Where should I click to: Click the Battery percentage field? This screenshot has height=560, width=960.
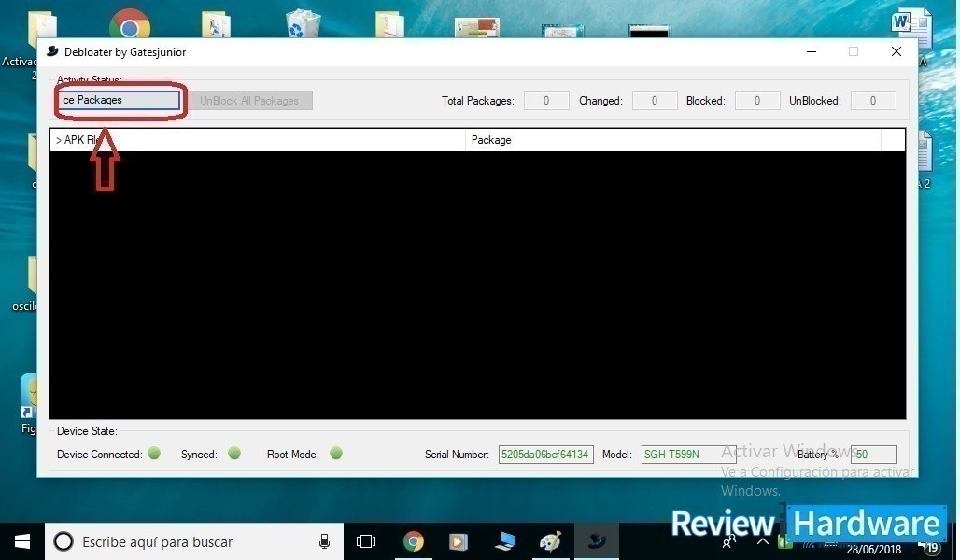click(874, 455)
